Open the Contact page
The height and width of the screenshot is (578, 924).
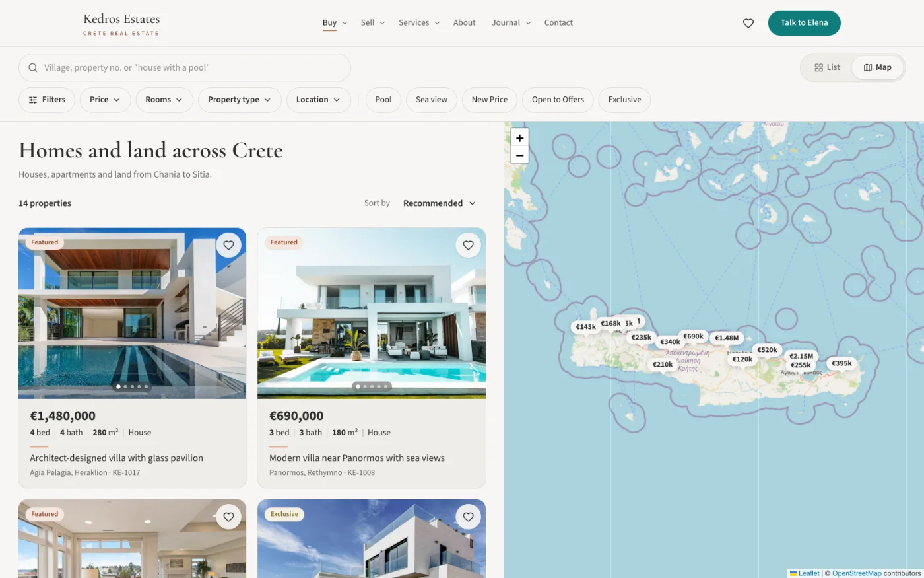click(558, 23)
